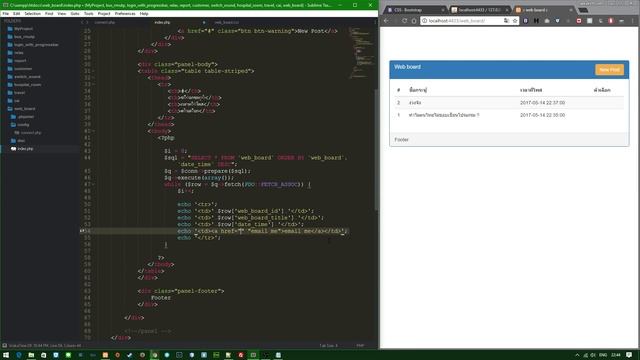Click the Footer text in panel

tap(401, 140)
